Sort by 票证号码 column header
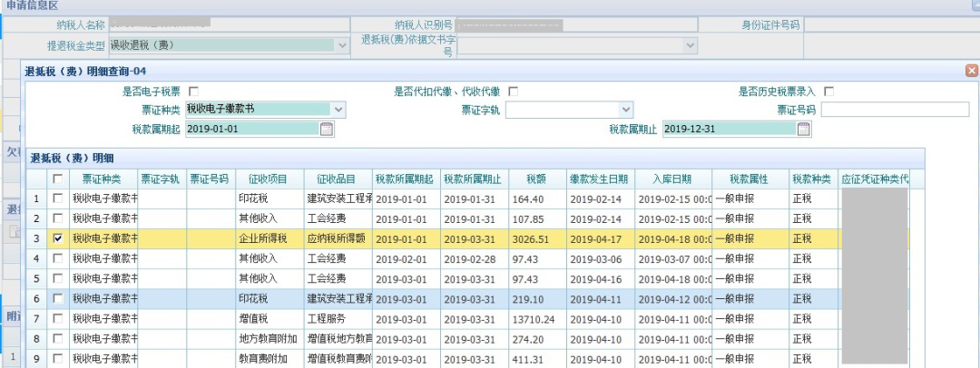 click(x=211, y=179)
